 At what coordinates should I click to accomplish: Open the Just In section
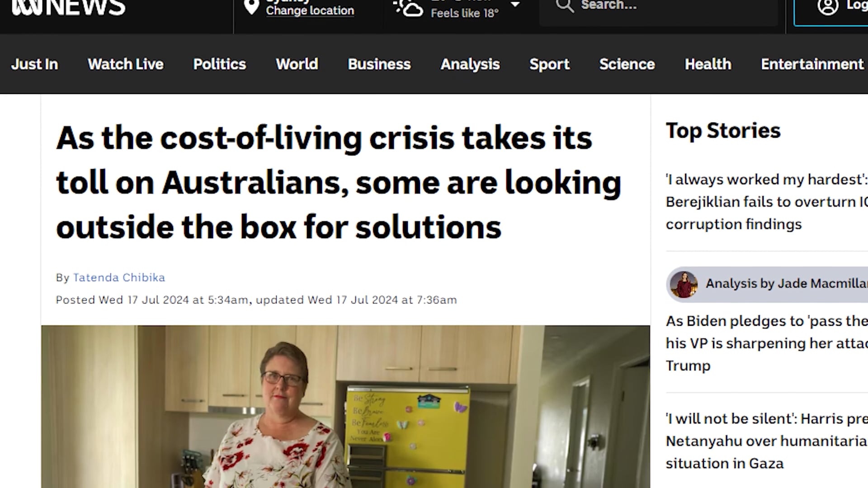coord(35,64)
